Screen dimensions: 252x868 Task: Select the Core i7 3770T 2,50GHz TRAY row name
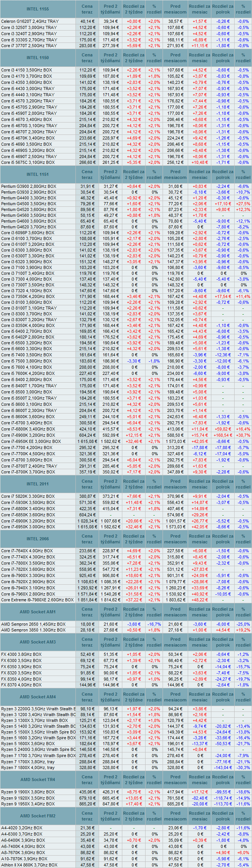pos(29,46)
